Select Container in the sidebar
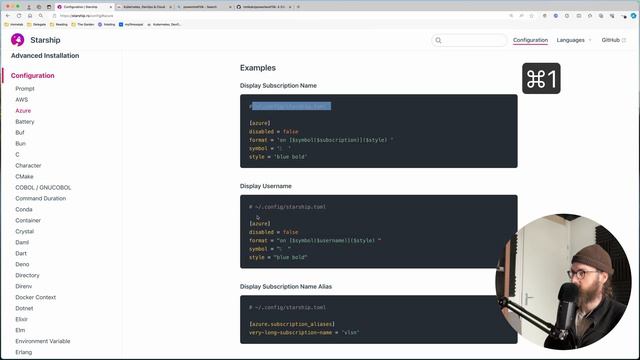The image size is (640, 360). pyautogui.click(x=28, y=220)
